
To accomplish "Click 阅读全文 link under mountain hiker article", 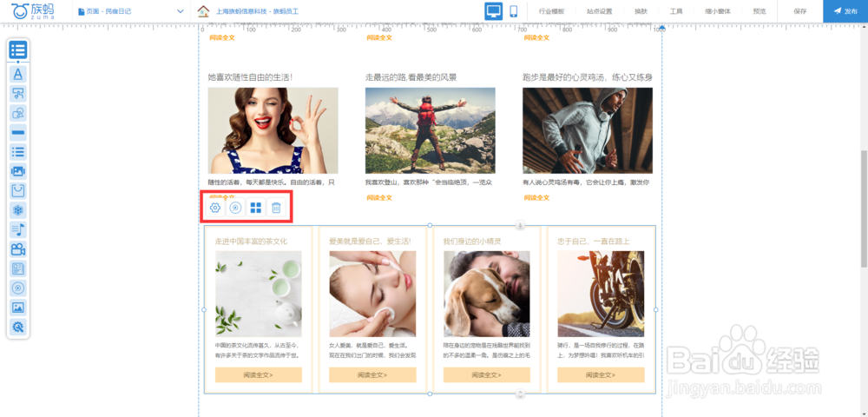I will (379, 198).
